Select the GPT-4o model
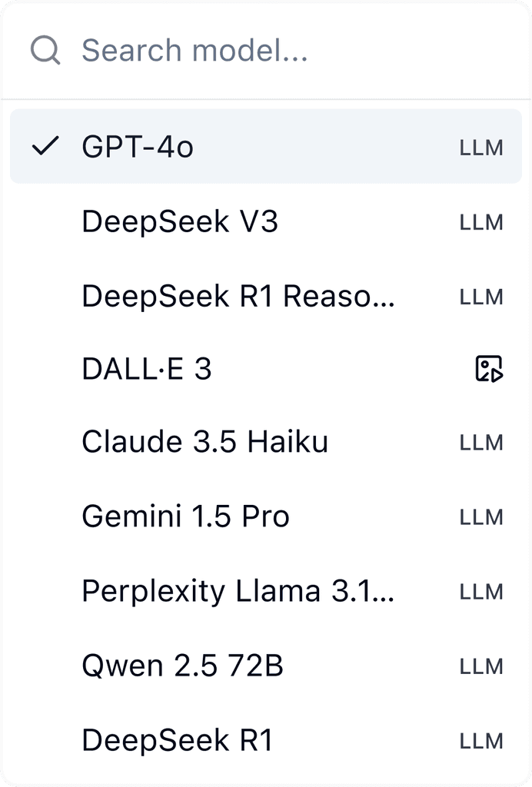This screenshot has width=532, height=787. tap(266, 146)
